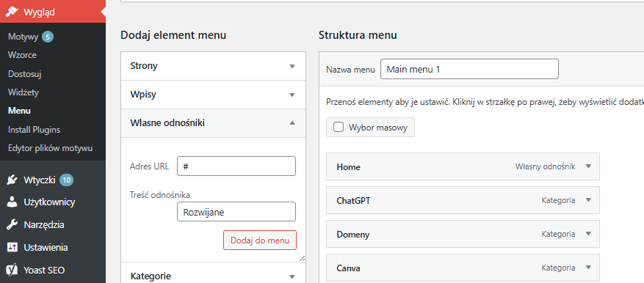The height and width of the screenshot is (283, 644).
Task: Click the Wybor masowy label
Action: [x=378, y=128]
